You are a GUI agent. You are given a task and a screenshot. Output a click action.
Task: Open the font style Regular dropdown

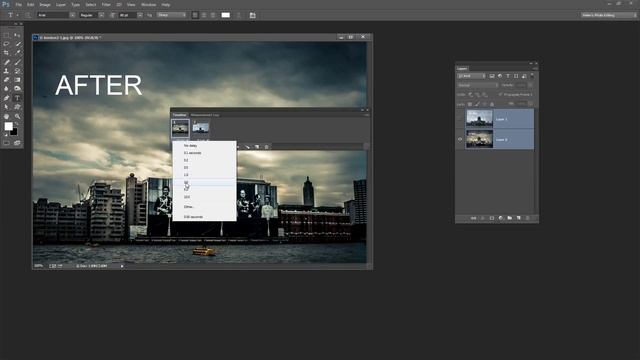[101, 15]
